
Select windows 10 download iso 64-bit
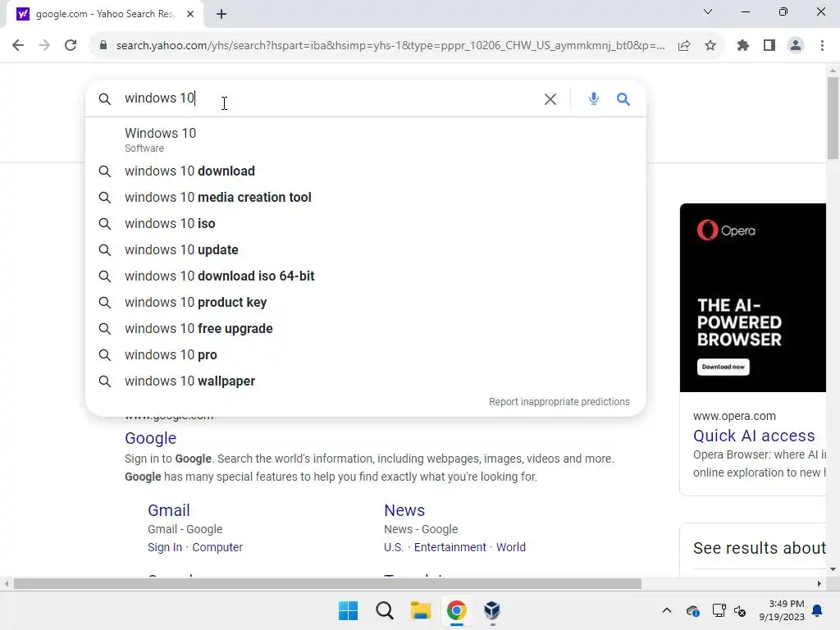[x=365, y=276]
